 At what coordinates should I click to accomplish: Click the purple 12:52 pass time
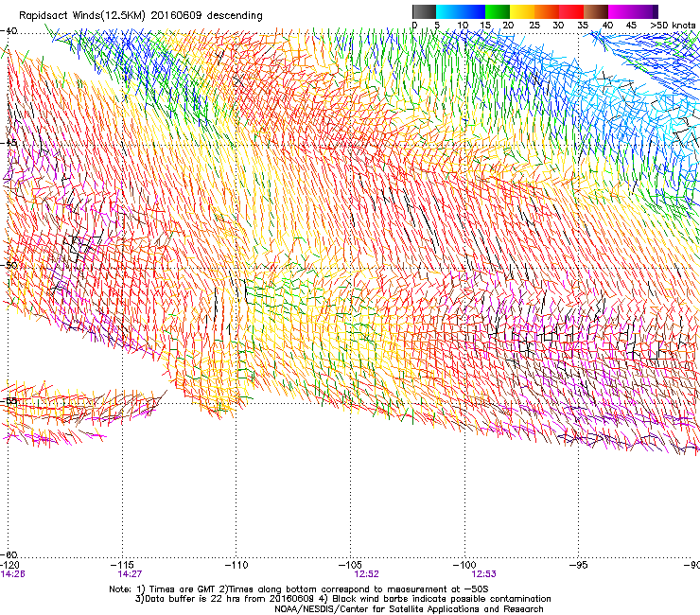pos(366,574)
